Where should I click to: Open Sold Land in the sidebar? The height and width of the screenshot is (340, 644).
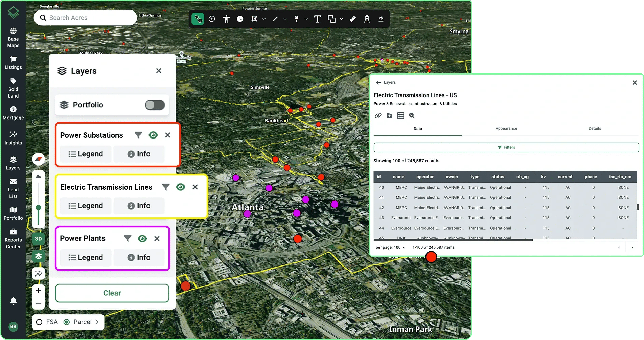tap(13, 88)
